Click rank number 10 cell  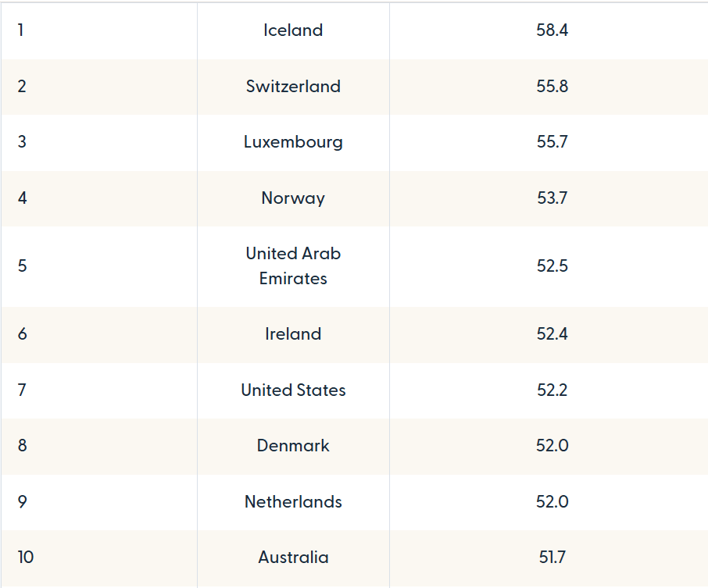26,558
